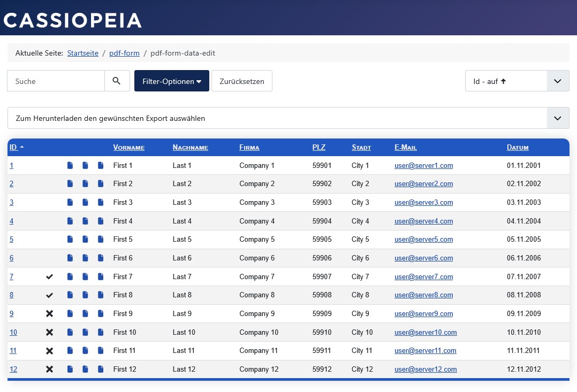The height and width of the screenshot is (392, 577).
Task: Click the last document icon in row 12
Action: (101, 369)
